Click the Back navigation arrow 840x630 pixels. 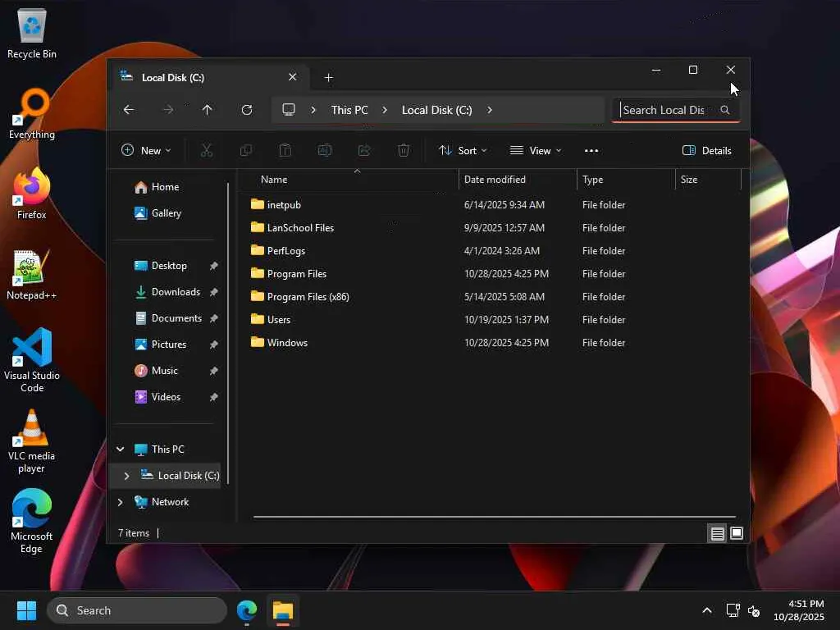pyautogui.click(x=129, y=110)
